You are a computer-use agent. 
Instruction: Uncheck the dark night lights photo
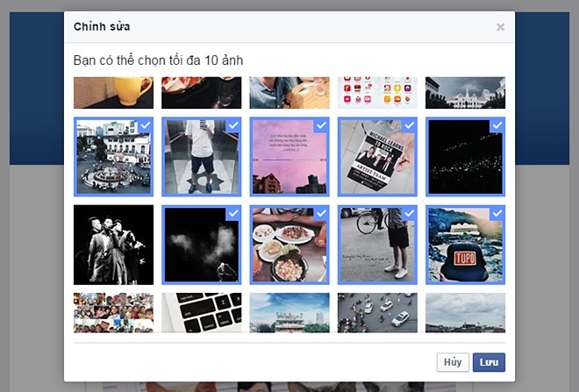click(465, 156)
